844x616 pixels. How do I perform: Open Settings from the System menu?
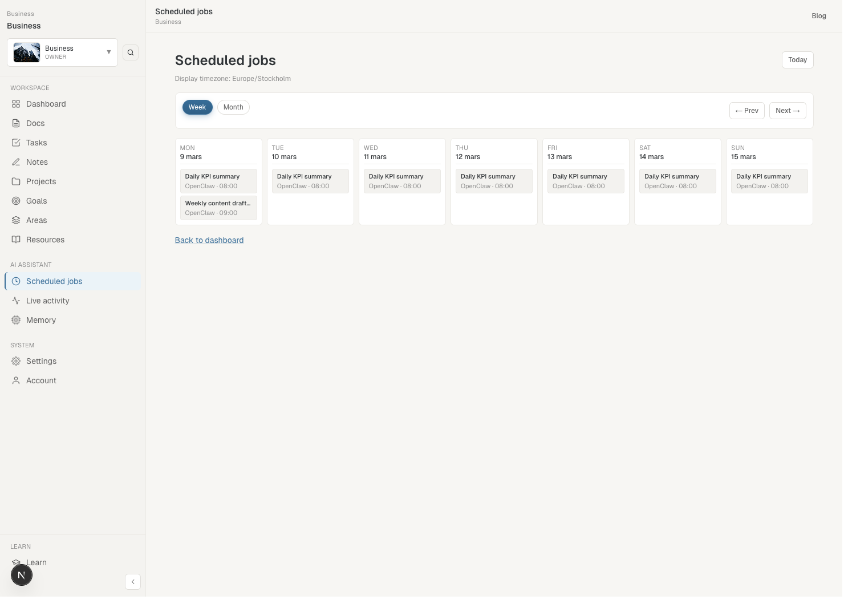pyautogui.click(x=41, y=361)
